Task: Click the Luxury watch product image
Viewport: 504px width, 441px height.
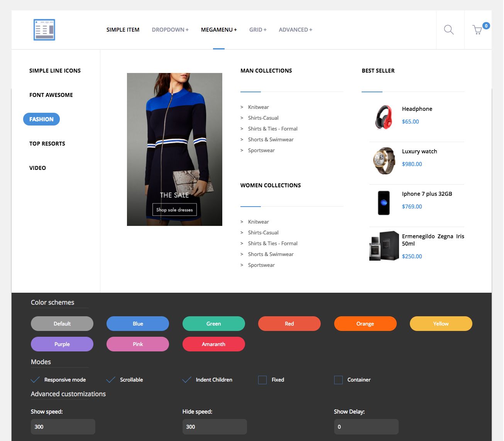Action: click(x=384, y=161)
